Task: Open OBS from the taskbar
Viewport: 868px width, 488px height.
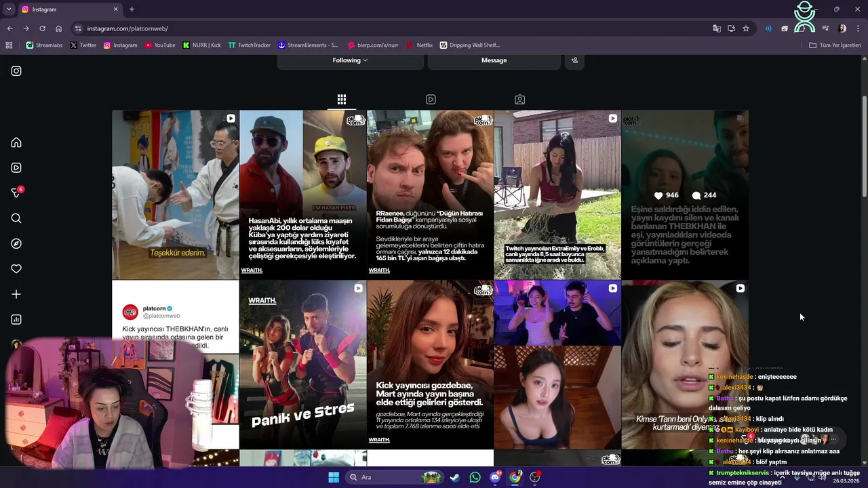Action: pyautogui.click(x=535, y=477)
